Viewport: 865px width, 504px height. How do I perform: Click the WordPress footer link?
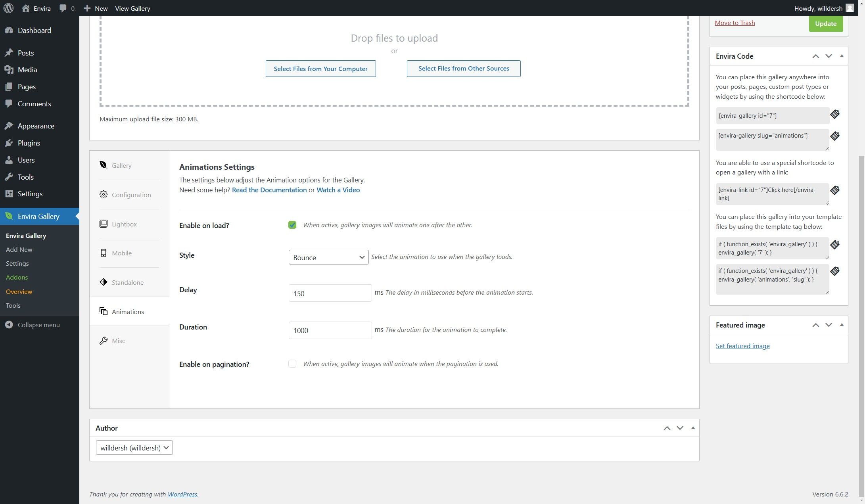[x=182, y=494]
